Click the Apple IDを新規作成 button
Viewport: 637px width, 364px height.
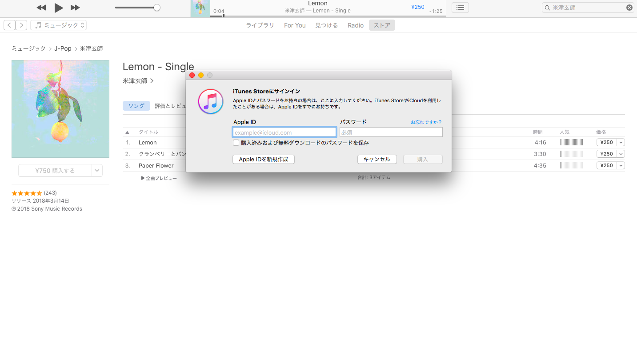[x=264, y=159]
